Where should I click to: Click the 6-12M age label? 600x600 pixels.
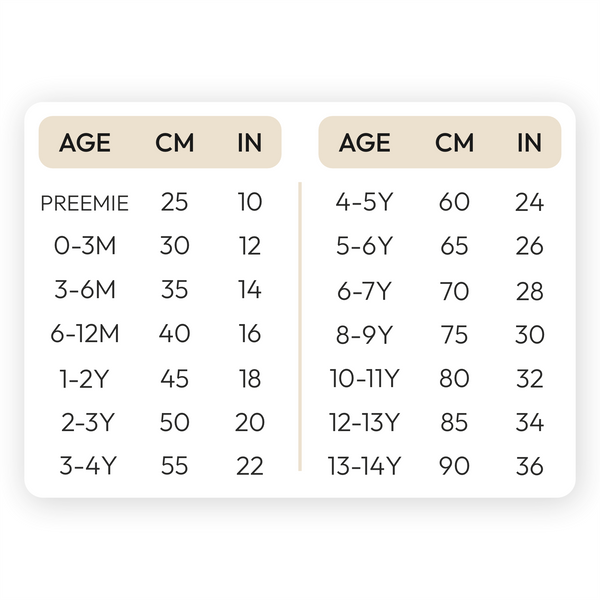point(85,334)
